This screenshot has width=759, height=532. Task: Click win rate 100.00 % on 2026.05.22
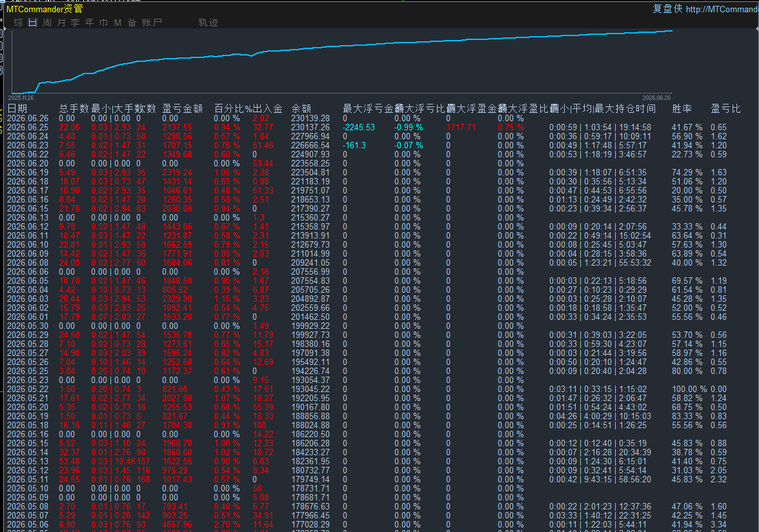coord(689,389)
